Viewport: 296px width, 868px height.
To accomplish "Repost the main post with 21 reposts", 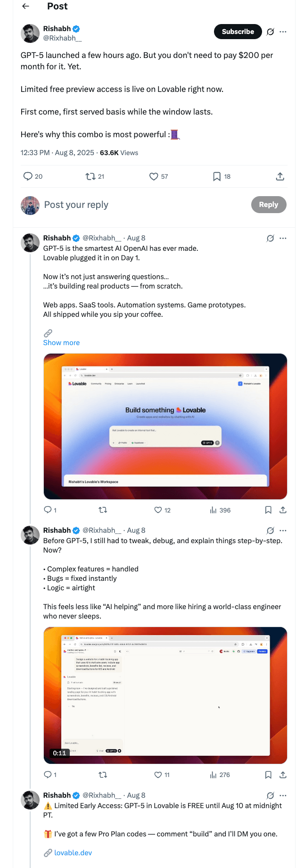I will click(x=90, y=176).
